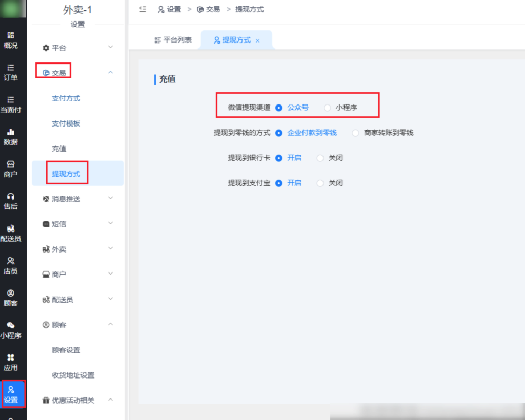The height and width of the screenshot is (420, 525).
Task: Click the 配送员 delivery rider sidebar icon
Action: 10,234
